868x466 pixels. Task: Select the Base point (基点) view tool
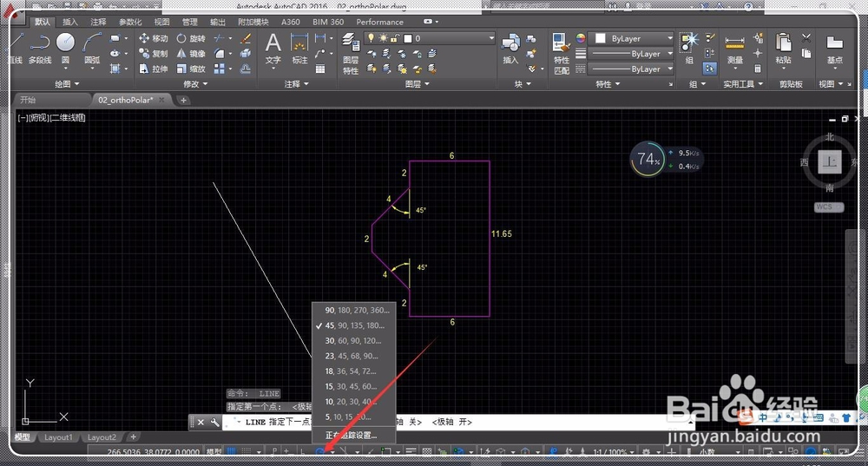(x=834, y=49)
